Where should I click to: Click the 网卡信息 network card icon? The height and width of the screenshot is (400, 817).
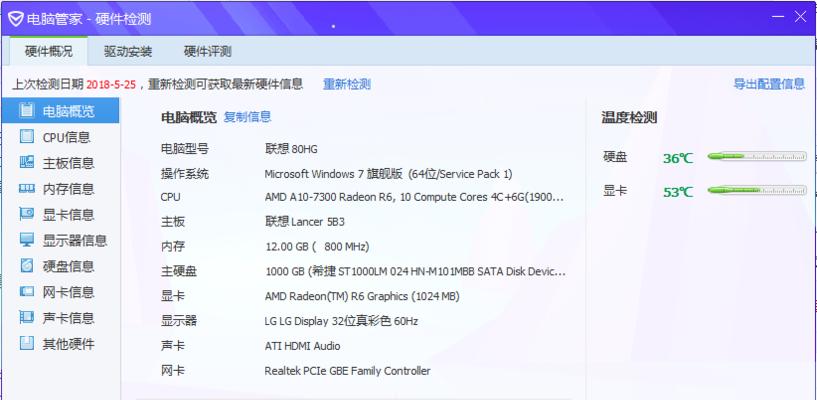27,291
